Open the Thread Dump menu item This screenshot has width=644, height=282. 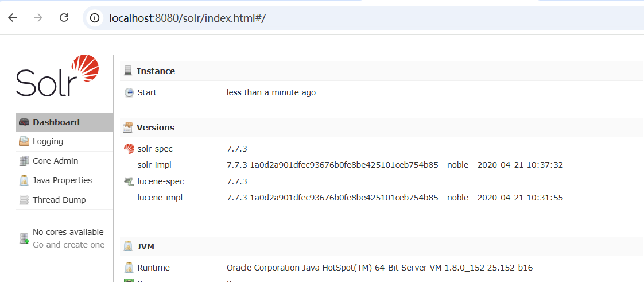coord(64,200)
